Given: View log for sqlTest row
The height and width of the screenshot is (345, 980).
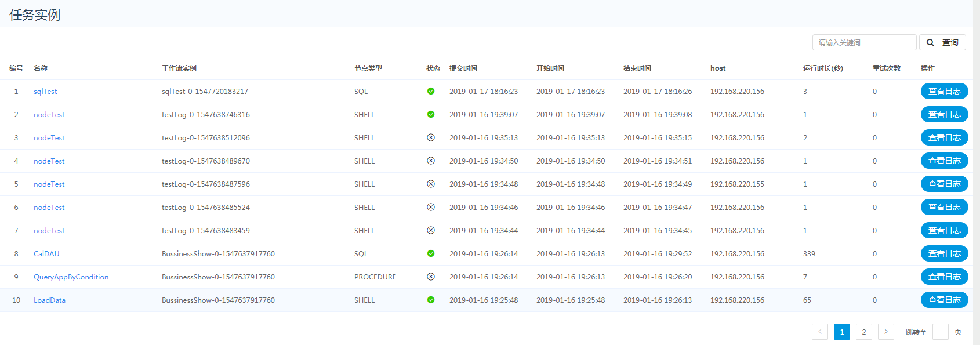Looking at the screenshot, I should coord(945,91).
